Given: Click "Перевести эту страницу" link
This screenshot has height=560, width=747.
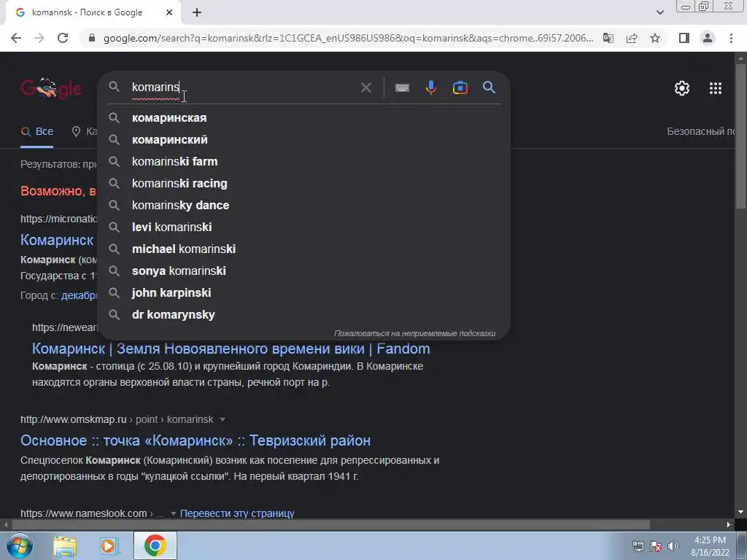Looking at the screenshot, I should pos(237,513).
